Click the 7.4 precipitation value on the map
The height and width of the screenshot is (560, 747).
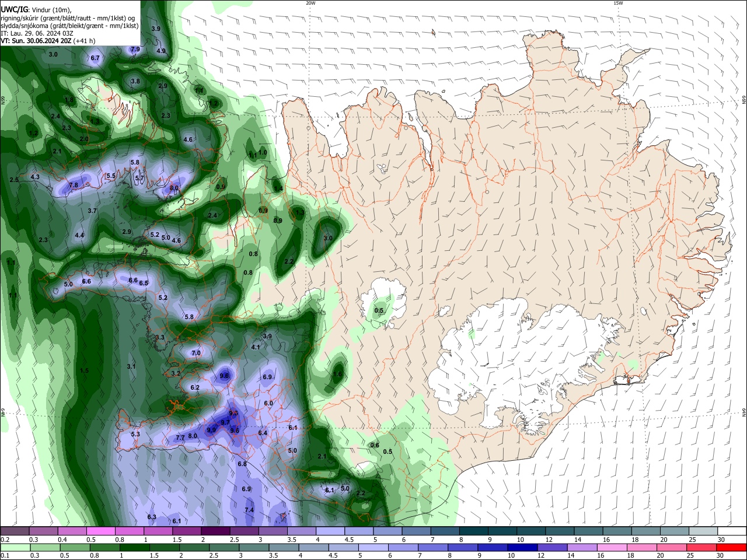click(x=249, y=510)
